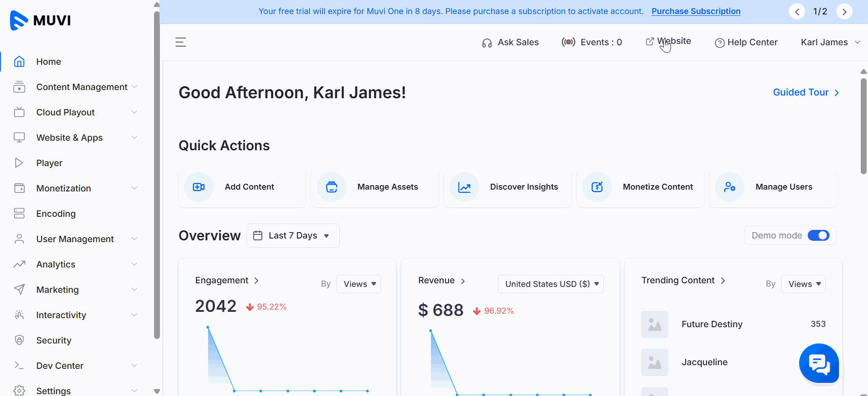Open the live chat bubble
This screenshot has width=868, height=396.
pyautogui.click(x=819, y=363)
